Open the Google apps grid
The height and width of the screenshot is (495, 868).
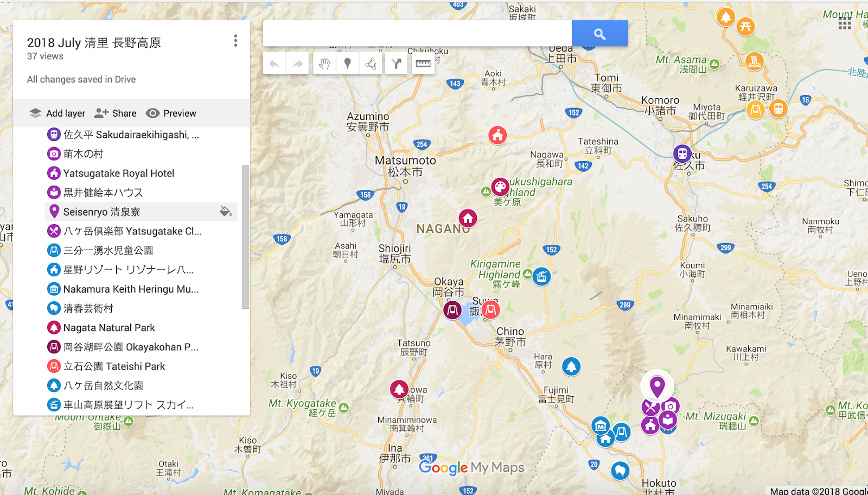(845, 23)
